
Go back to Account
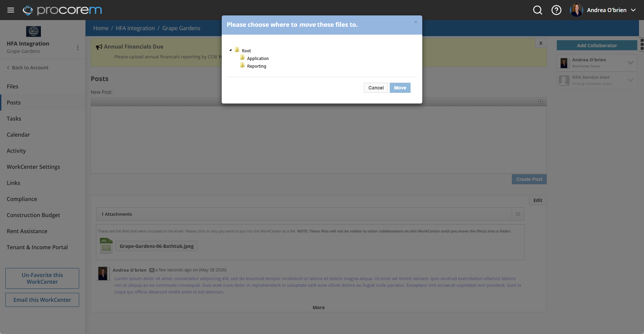pyautogui.click(x=28, y=68)
